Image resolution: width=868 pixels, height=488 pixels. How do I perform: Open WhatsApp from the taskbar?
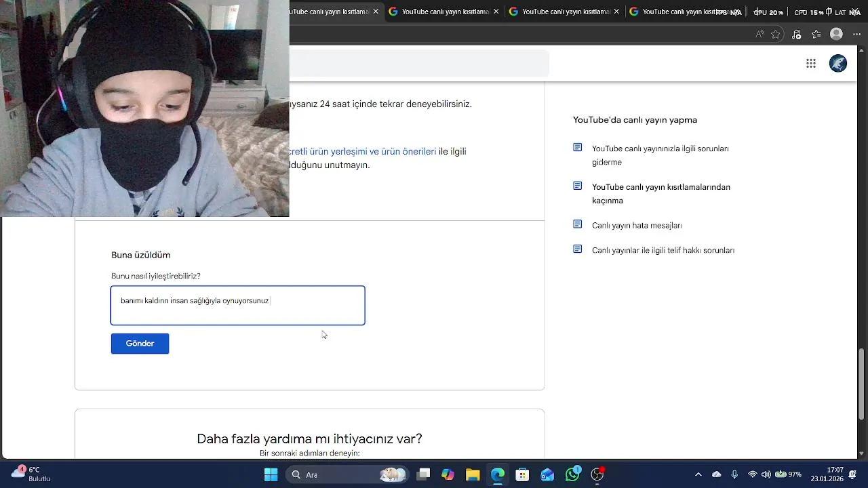tap(572, 474)
